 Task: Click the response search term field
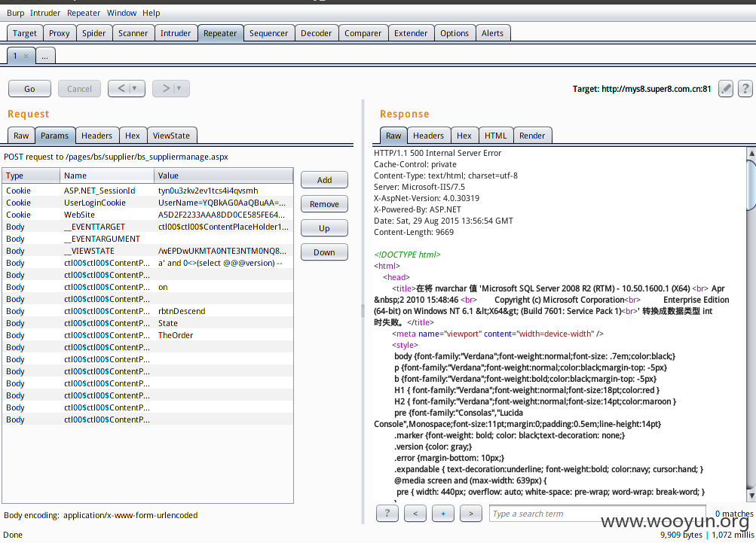[598, 514]
